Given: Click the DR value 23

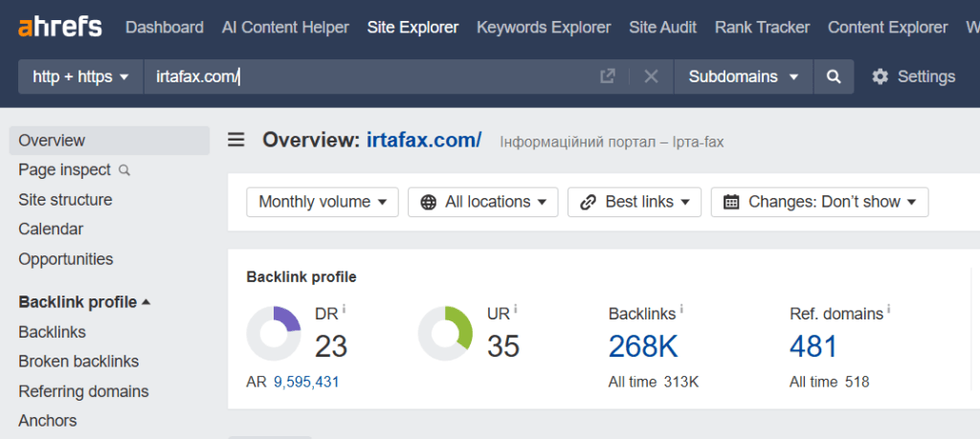Looking at the screenshot, I should 330,346.
